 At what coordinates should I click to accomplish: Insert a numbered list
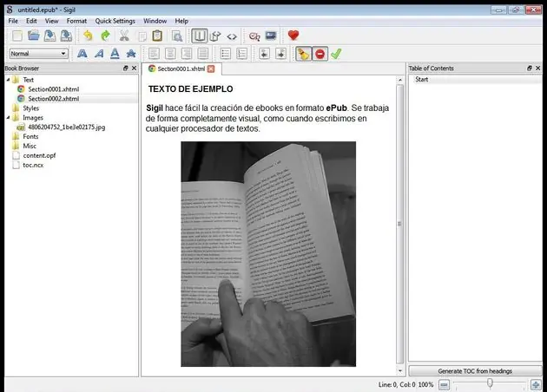coord(241,54)
